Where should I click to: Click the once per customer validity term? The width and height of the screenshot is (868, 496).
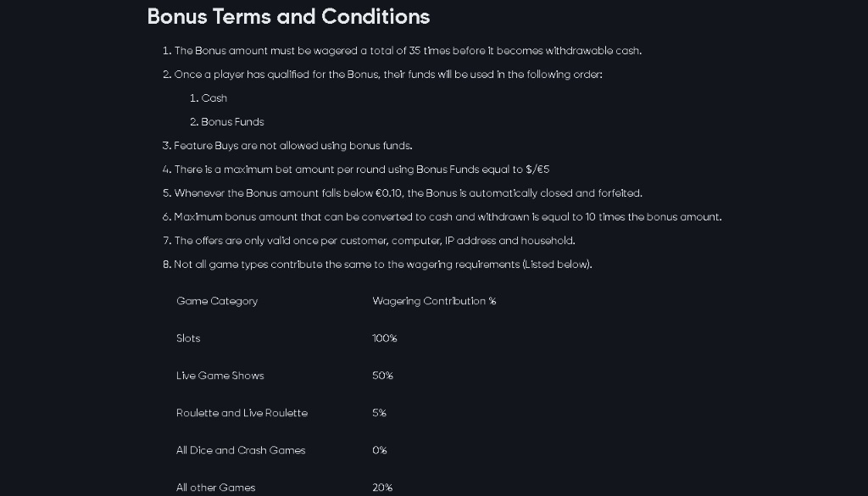[x=374, y=241]
